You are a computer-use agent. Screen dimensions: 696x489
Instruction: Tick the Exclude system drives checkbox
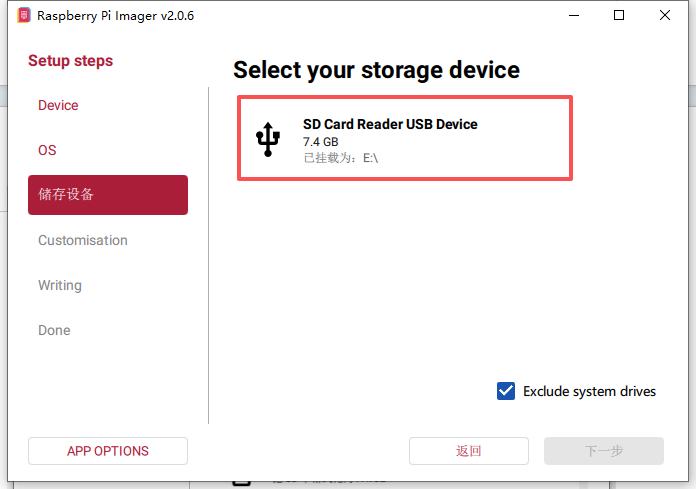pyautogui.click(x=506, y=391)
